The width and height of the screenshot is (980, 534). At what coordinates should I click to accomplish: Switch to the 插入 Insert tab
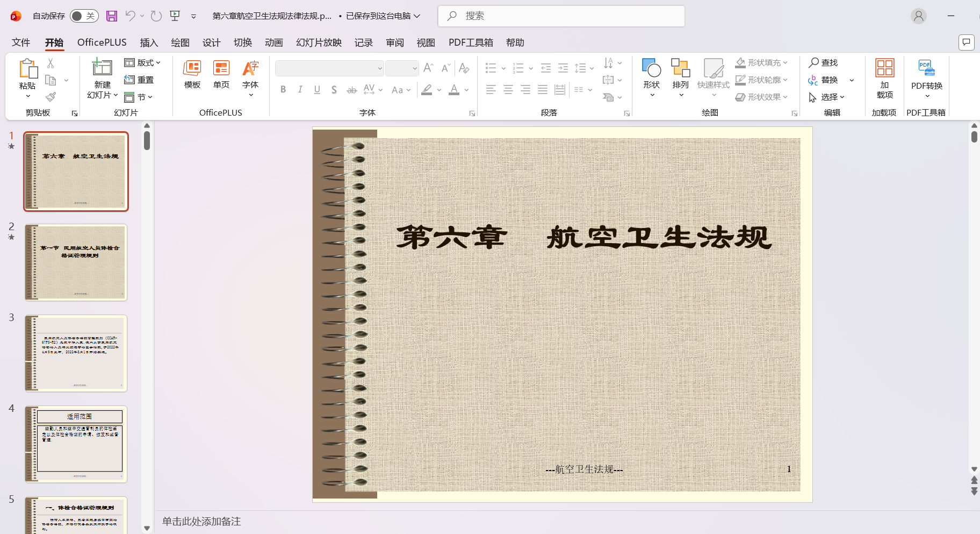[149, 42]
